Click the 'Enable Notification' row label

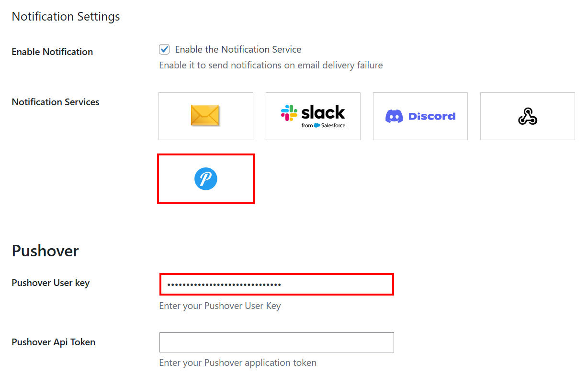pyautogui.click(x=52, y=52)
